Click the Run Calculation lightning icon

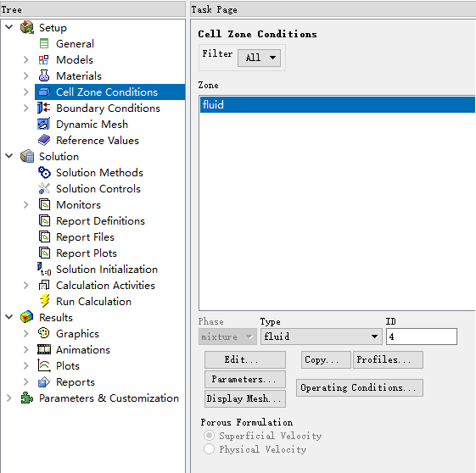(45, 301)
